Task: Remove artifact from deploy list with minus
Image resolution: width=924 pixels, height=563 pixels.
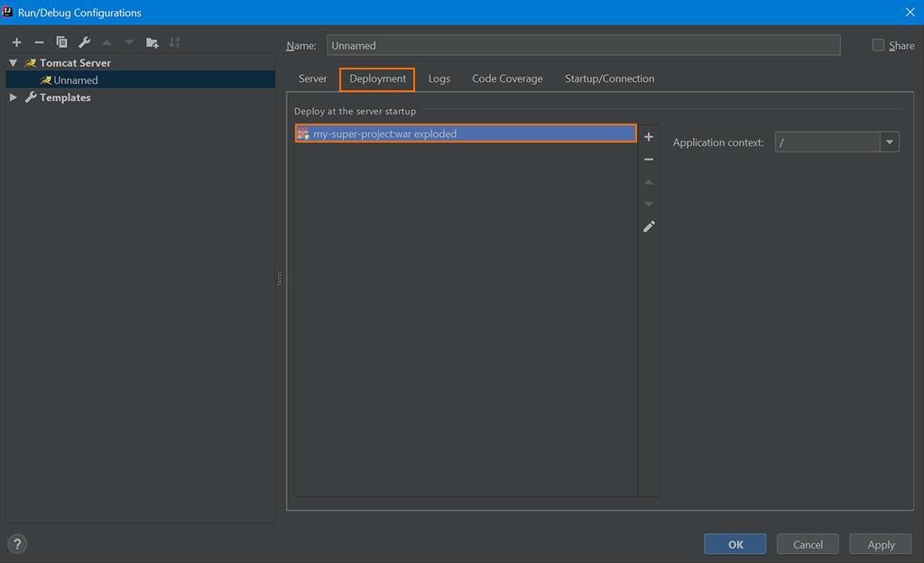Action: (x=649, y=160)
